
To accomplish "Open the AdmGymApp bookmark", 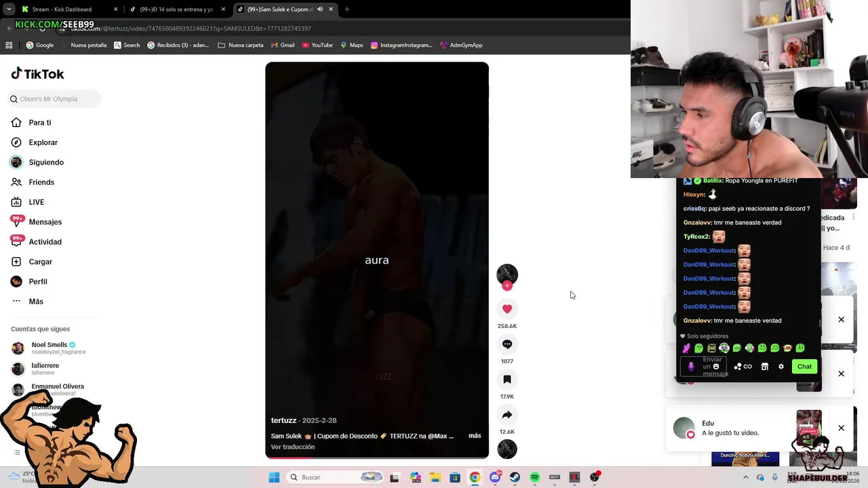I will click(461, 45).
